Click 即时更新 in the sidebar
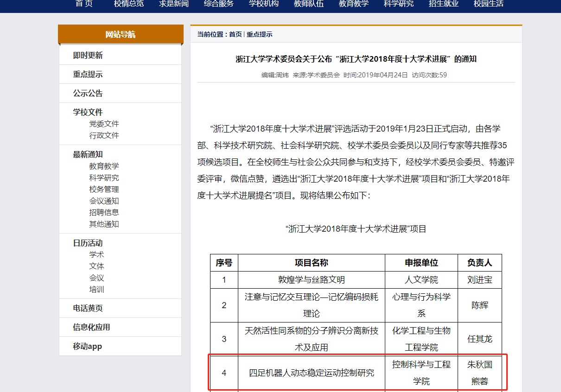The height and width of the screenshot is (392, 561). pyautogui.click(x=88, y=56)
